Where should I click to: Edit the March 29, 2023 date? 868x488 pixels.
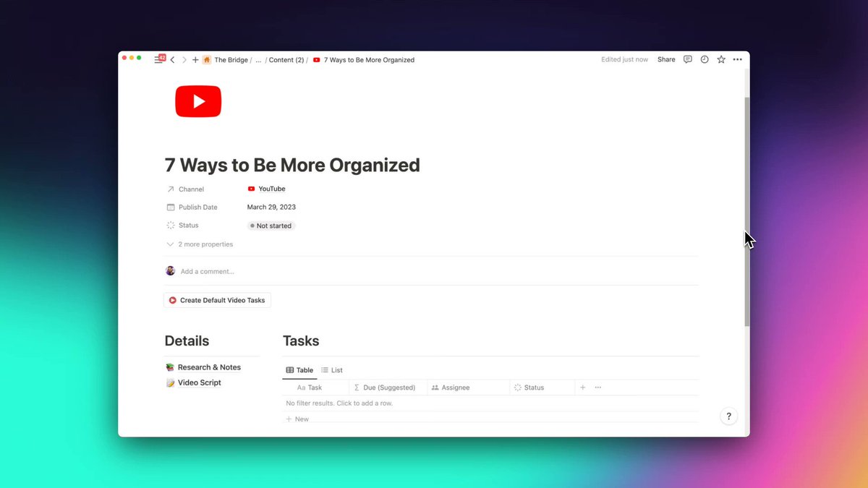point(271,207)
